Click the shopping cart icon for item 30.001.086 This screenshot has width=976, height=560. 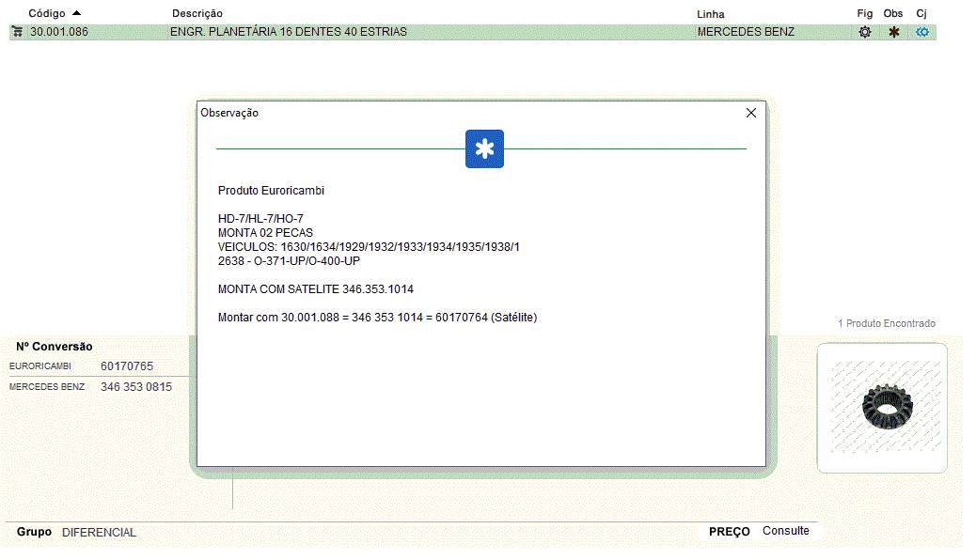(17, 32)
